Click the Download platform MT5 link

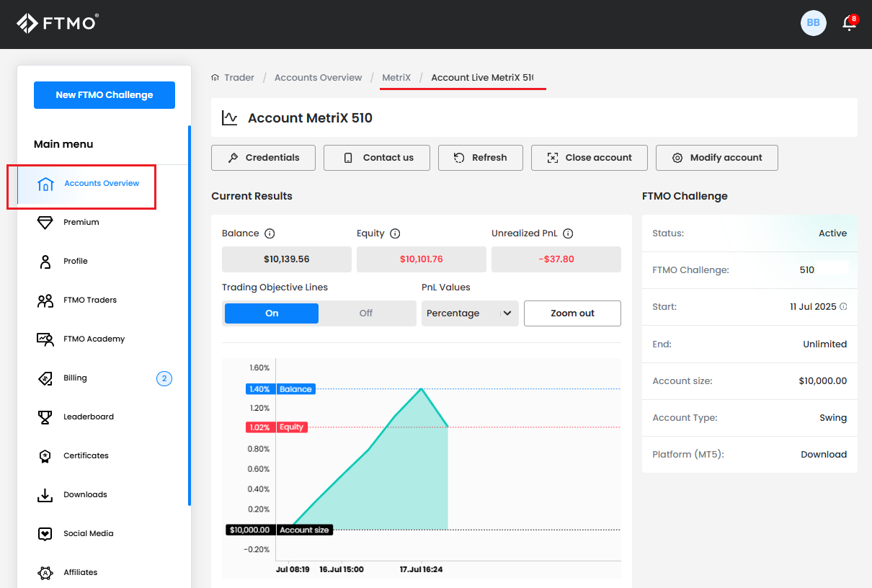click(824, 455)
